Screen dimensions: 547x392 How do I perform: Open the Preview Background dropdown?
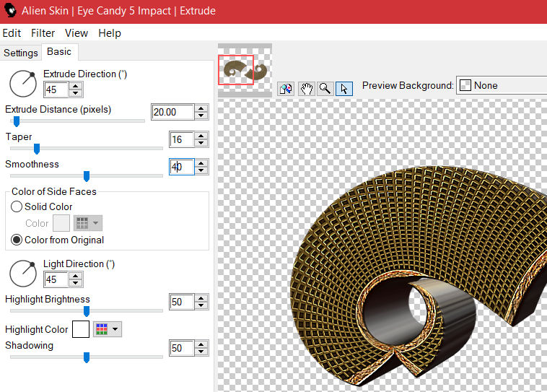(502, 85)
